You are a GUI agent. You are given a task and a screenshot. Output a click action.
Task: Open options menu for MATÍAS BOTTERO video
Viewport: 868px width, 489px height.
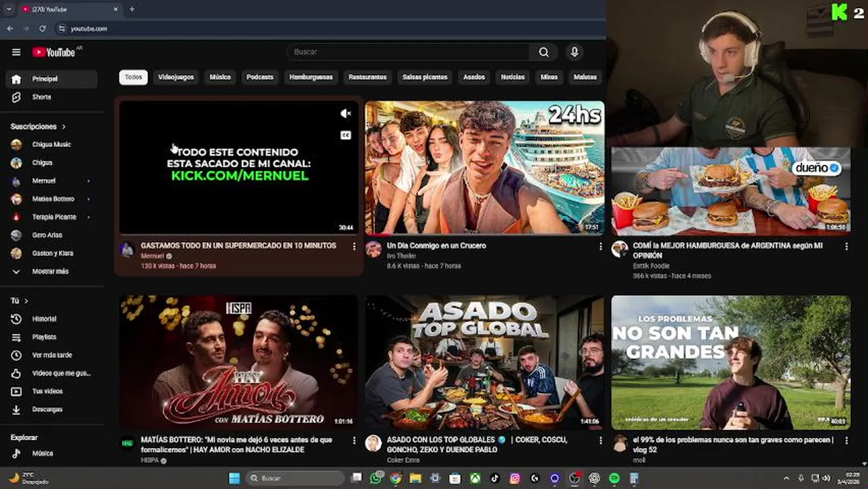pyautogui.click(x=354, y=441)
